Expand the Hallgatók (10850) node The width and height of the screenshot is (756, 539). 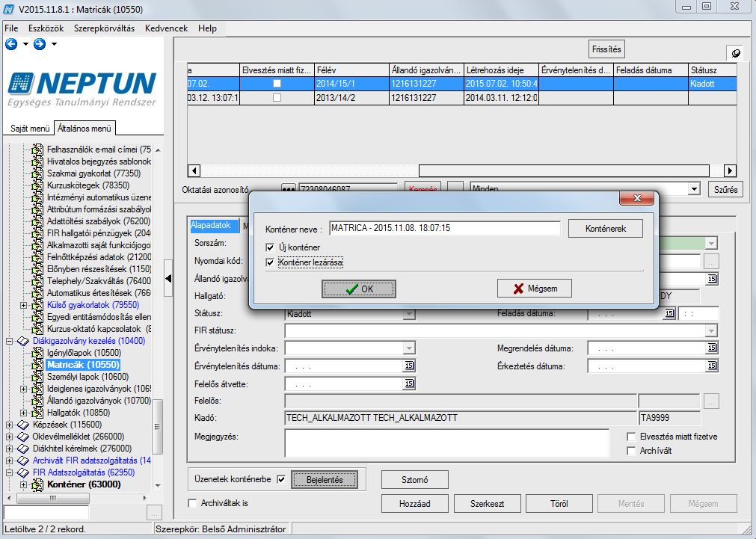coord(23,413)
